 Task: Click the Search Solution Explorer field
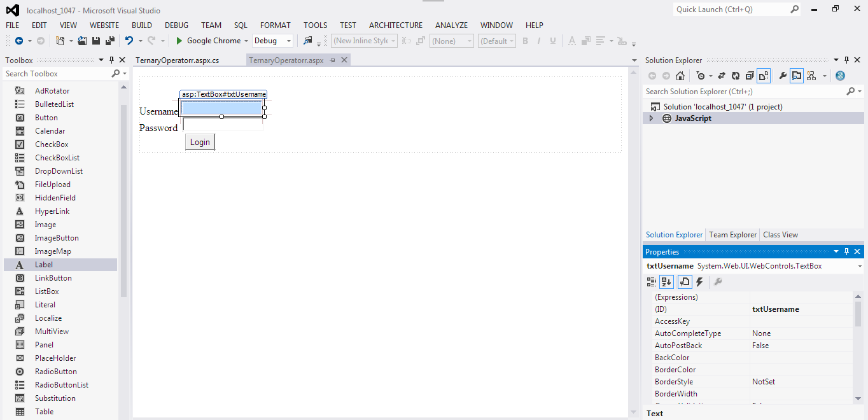point(745,92)
